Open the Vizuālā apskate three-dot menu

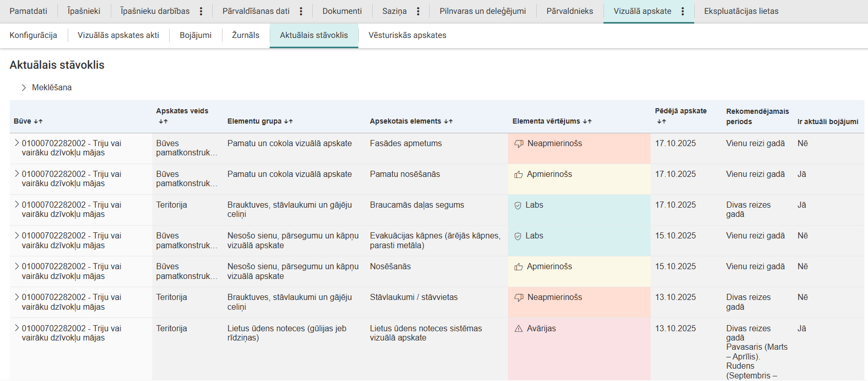(682, 11)
